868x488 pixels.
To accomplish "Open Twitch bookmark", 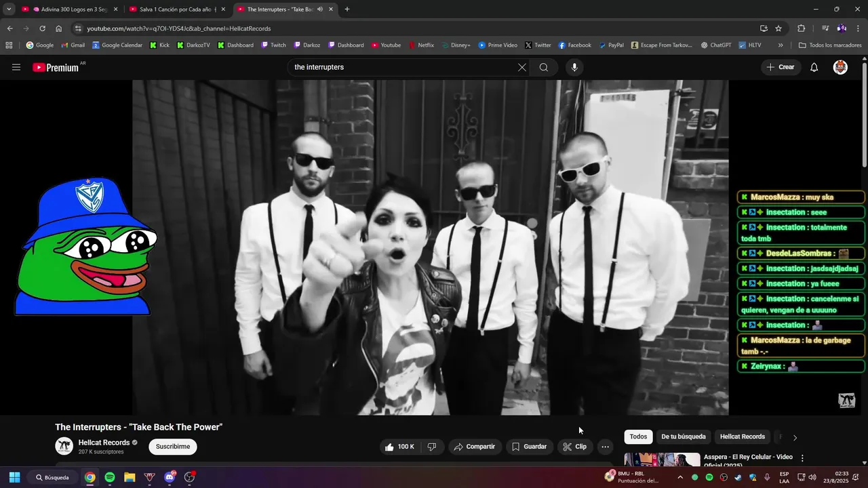I will 273,45.
